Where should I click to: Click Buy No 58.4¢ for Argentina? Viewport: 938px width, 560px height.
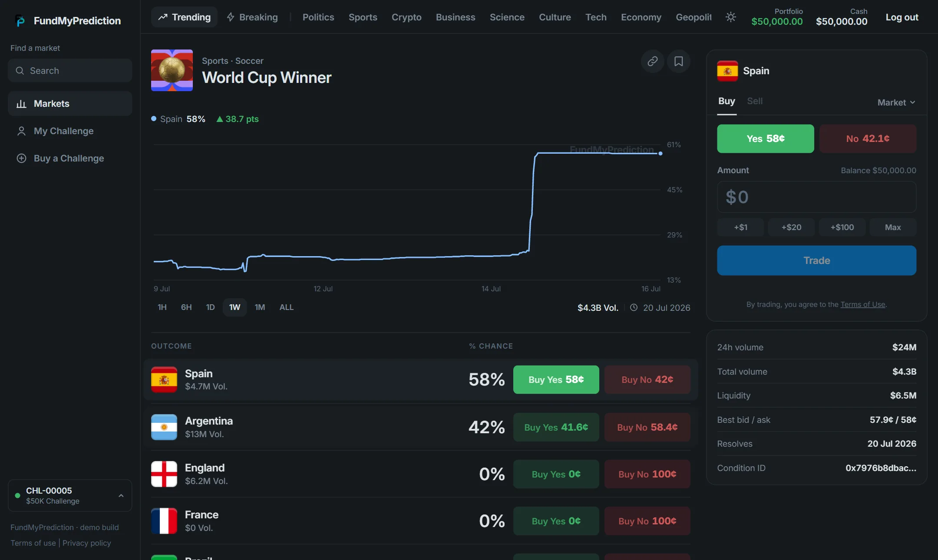[x=647, y=427]
